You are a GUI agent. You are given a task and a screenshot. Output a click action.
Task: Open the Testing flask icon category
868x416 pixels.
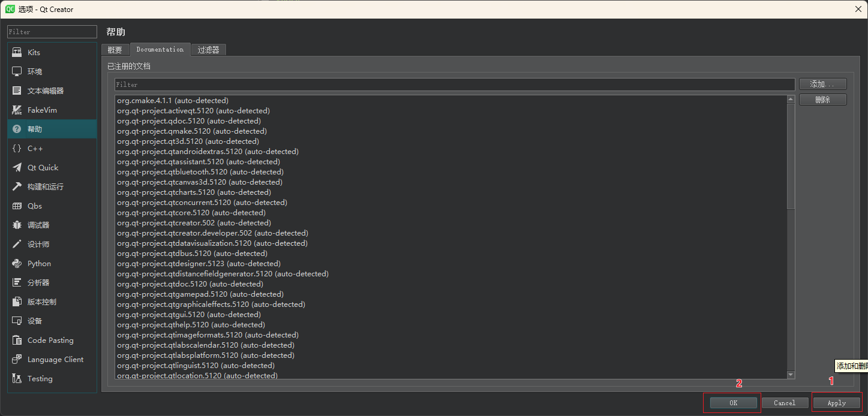(x=17, y=379)
